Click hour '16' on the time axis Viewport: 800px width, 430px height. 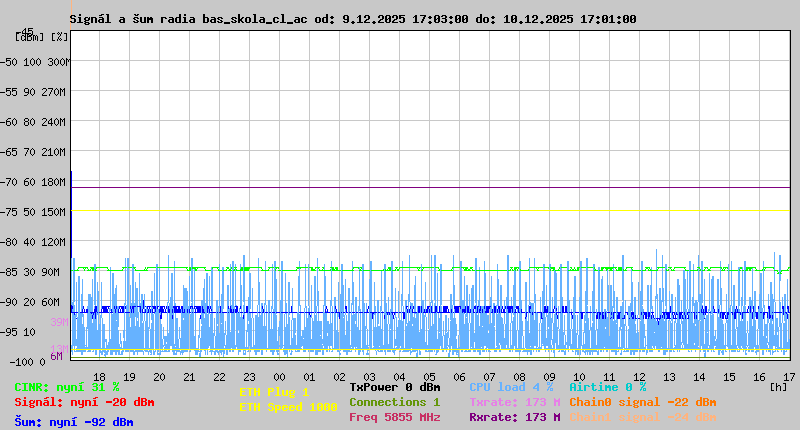759,377
